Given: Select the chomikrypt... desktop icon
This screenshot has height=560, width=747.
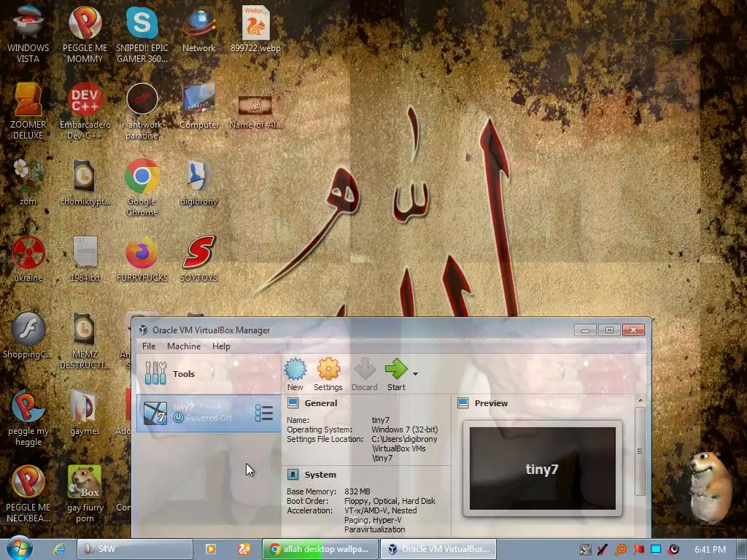Looking at the screenshot, I should (x=85, y=182).
